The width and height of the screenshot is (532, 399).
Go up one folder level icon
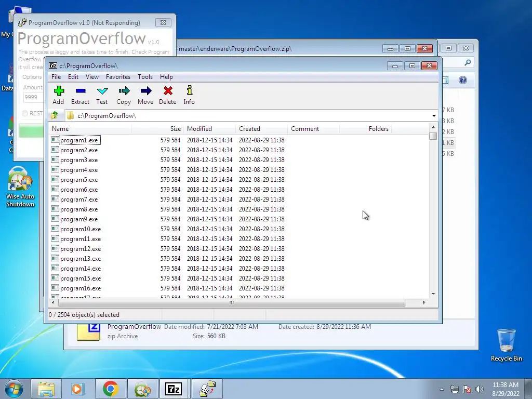54,116
